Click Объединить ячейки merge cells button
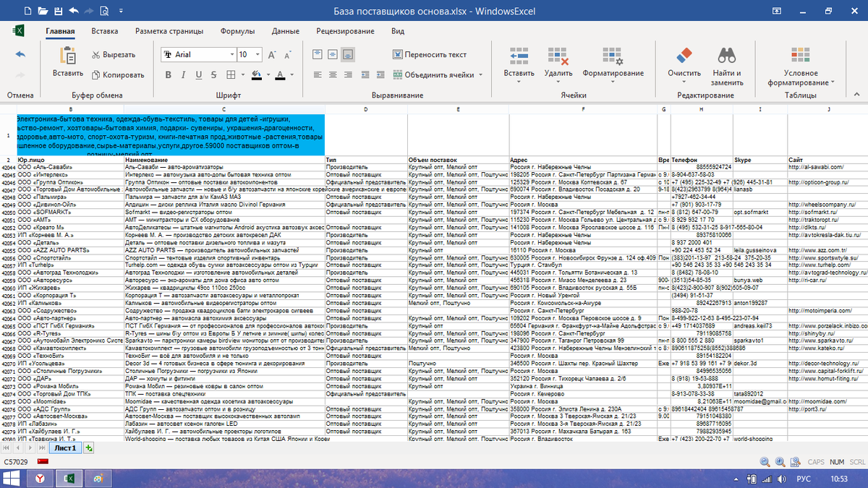 (x=433, y=74)
